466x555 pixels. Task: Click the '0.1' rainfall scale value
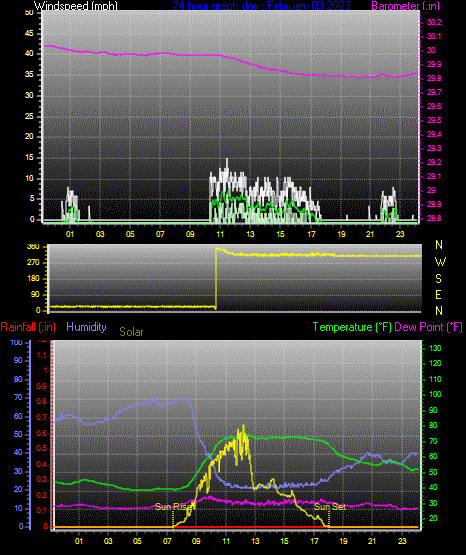pyautogui.click(x=42, y=510)
